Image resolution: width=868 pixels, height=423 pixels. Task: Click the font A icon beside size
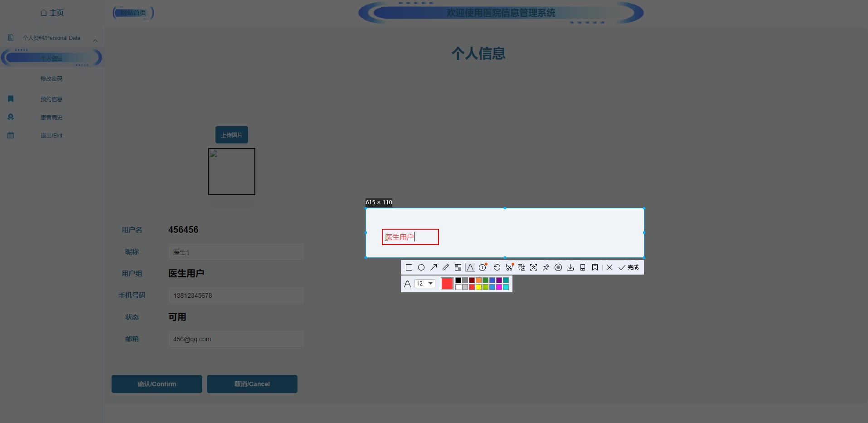[x=407, y=284]
